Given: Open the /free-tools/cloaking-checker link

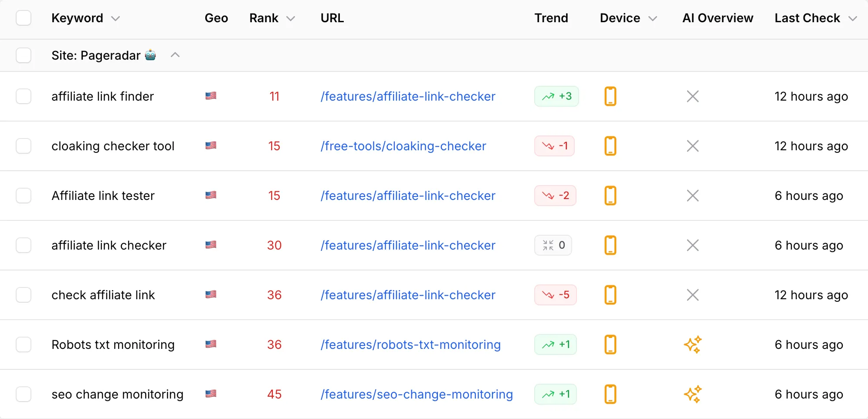Looking at the screenshot, I should pos(403,146).
